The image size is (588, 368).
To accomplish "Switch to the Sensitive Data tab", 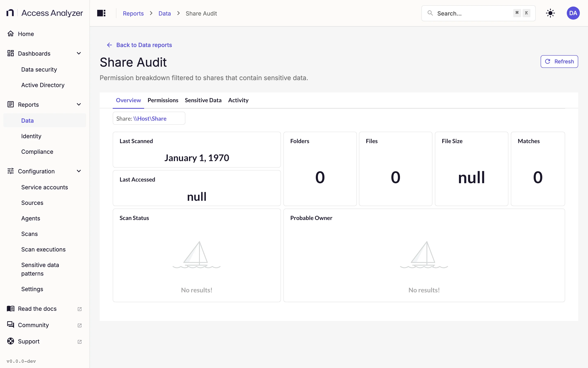I will click(x=203, y=100).
